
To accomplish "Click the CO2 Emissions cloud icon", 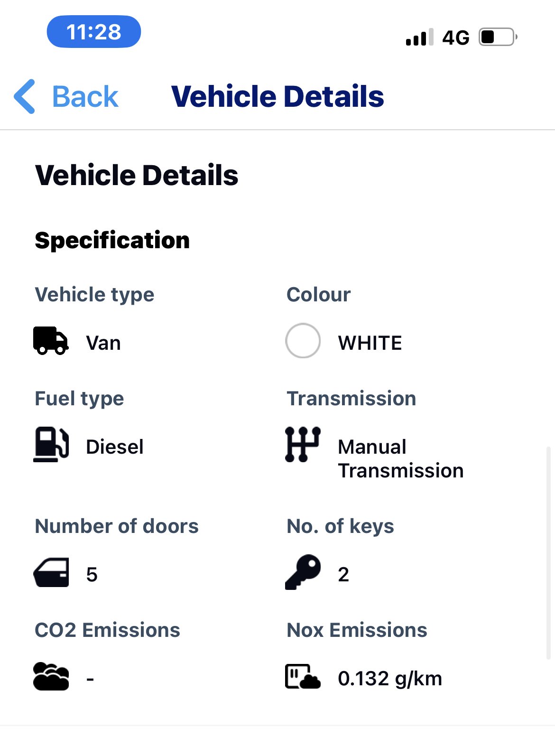I will (x=51, y=676).
